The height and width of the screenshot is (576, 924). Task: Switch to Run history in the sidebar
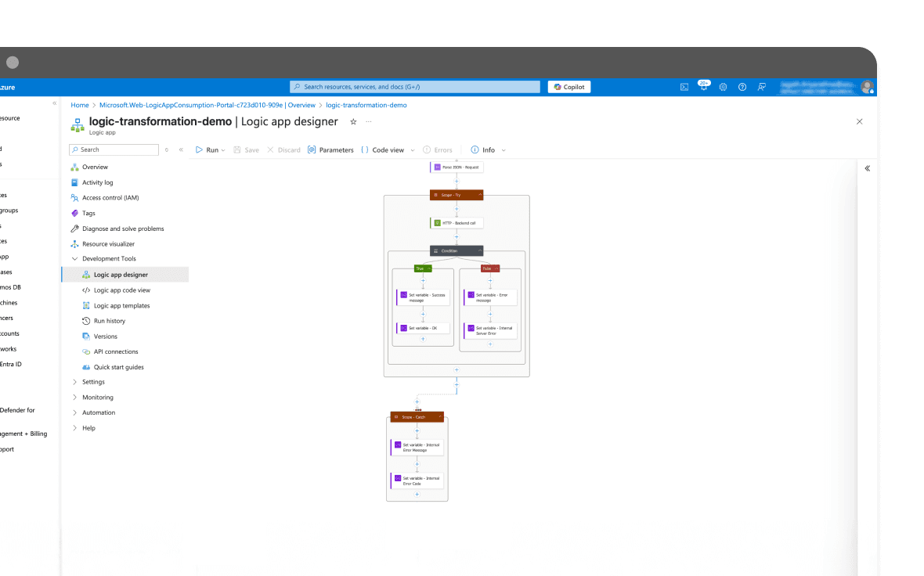[x=110, y=320]
